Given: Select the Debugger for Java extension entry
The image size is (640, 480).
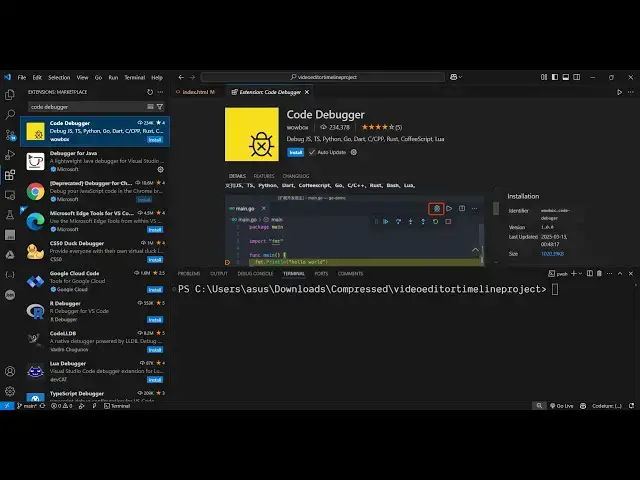Looking at the screenshot, I should 95,161.
